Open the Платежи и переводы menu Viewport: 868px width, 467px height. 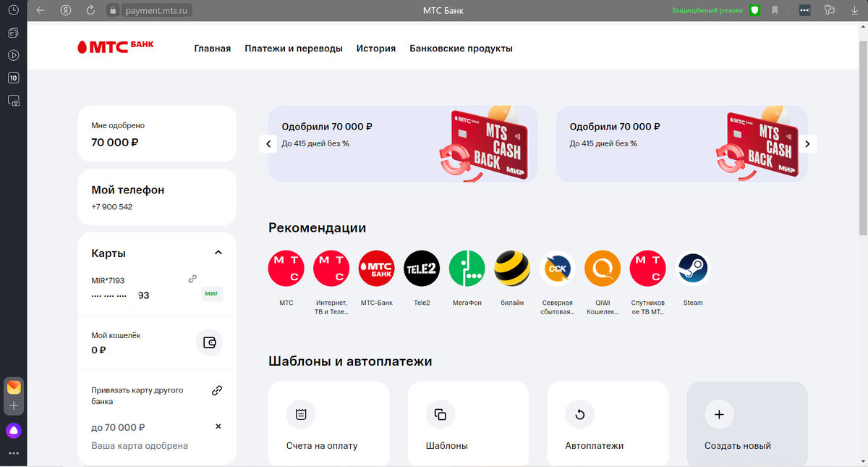click(294, 49)
